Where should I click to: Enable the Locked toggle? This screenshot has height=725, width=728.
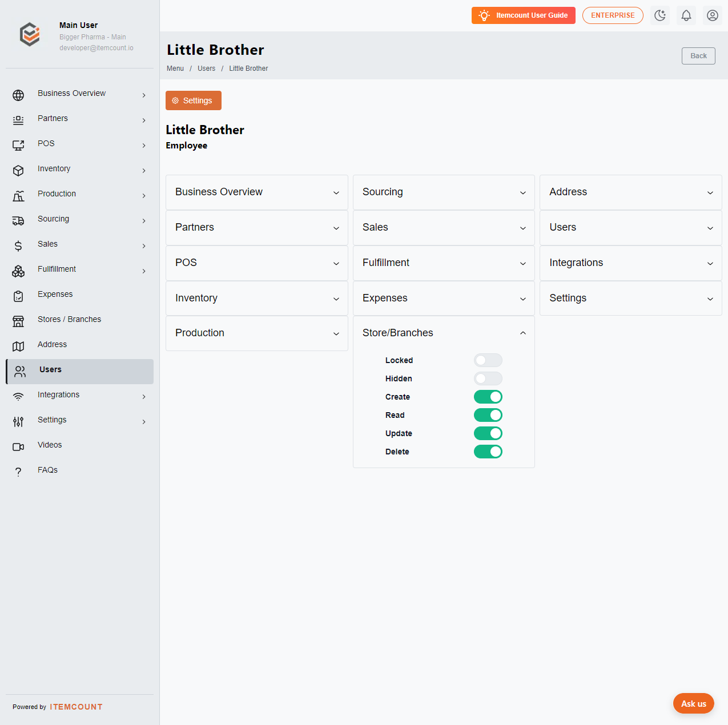coord(488,360)
